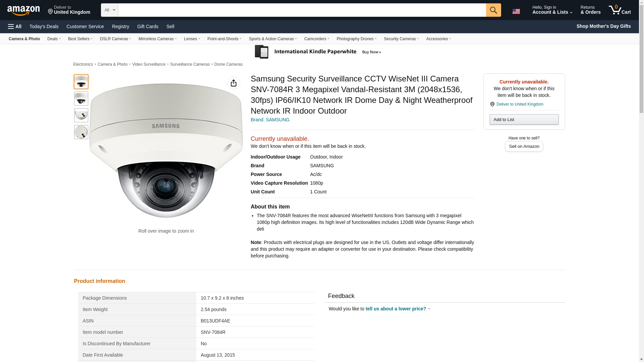Click the search magnifying glass button
The width and height of the screenshot is (644, 362).
[x=493, y=10]
